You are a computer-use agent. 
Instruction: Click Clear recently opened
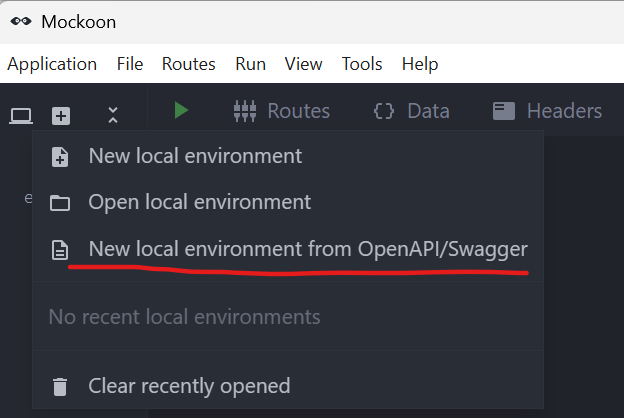[x=288, y=386]
